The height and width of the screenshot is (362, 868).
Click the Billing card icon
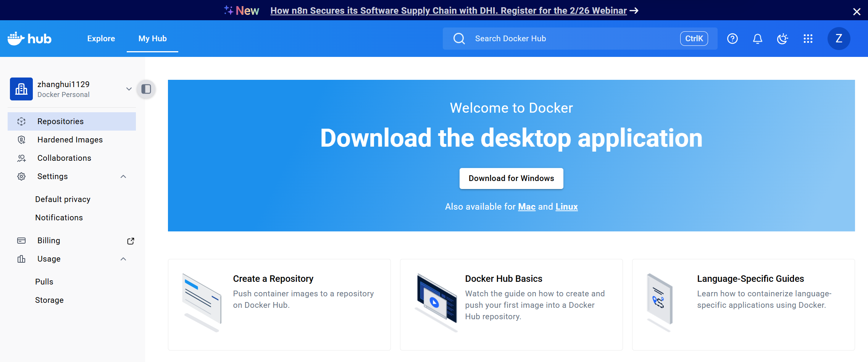(21, 241)
